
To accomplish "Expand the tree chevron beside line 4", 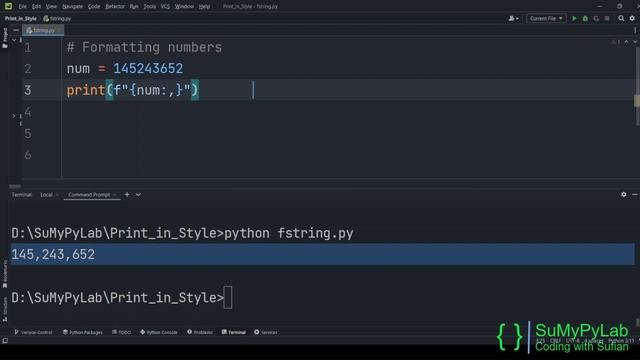I will pos(13,116).
